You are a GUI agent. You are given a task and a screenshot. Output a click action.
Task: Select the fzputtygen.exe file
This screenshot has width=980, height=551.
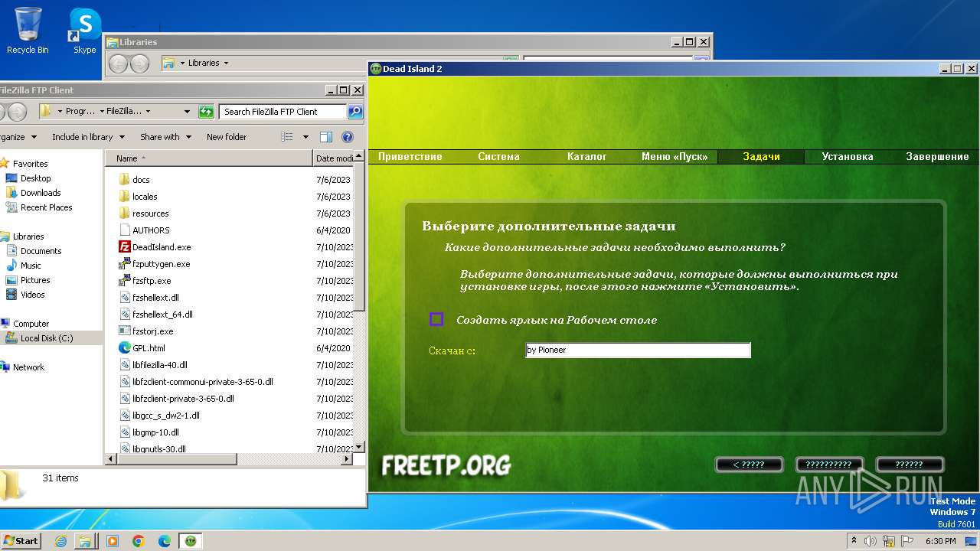point(161,264)
